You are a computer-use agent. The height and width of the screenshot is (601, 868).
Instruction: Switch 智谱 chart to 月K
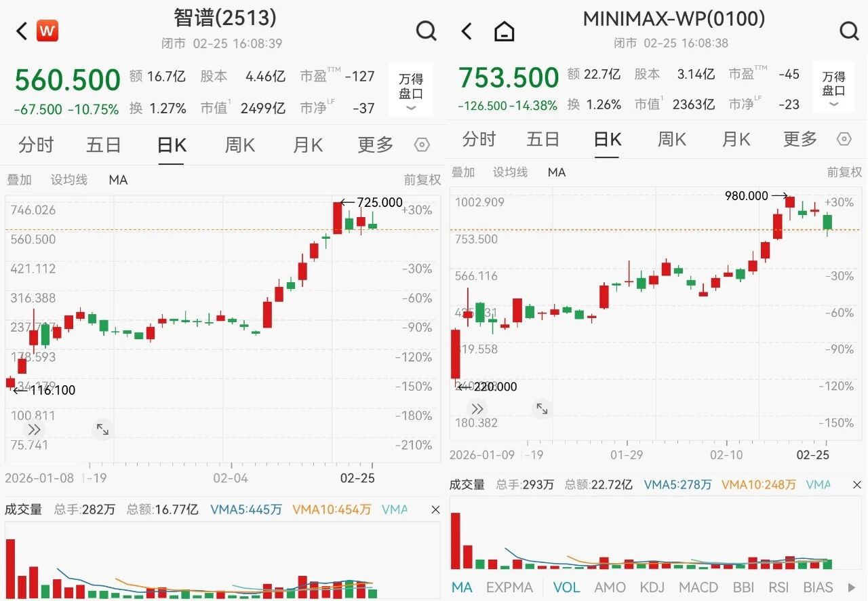pyautogui.click(x=307, y=144)
